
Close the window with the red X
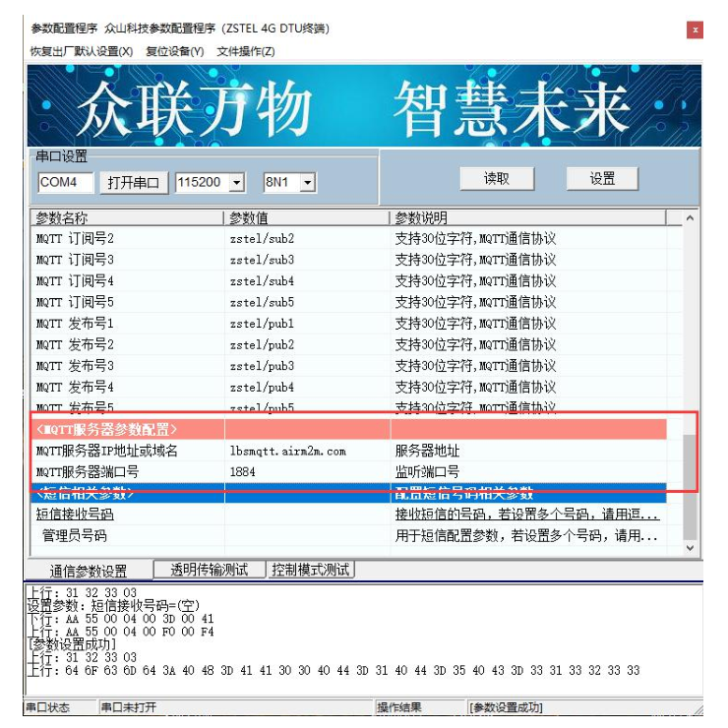695,30
